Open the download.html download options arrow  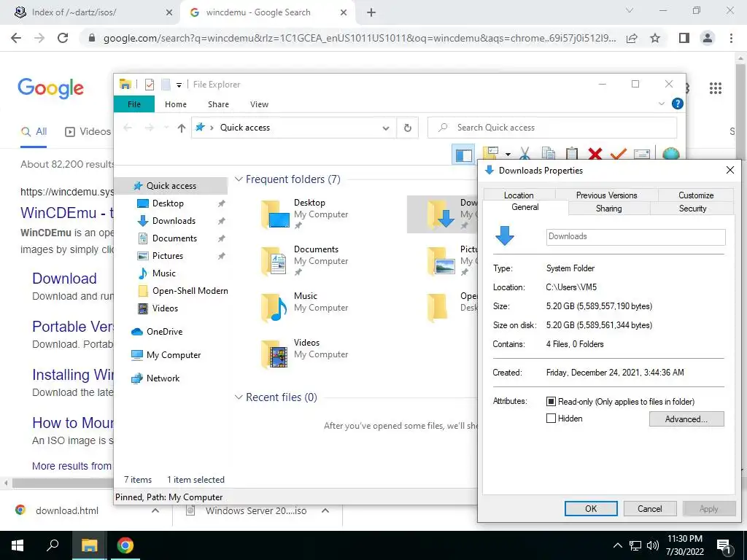click(x=155, y=510)
